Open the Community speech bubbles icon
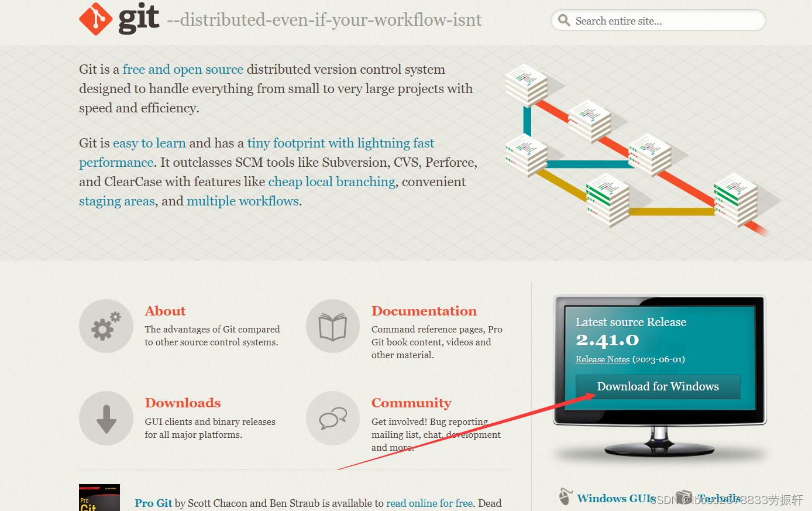This screenshot has width=812, height=511. point(333,418)
